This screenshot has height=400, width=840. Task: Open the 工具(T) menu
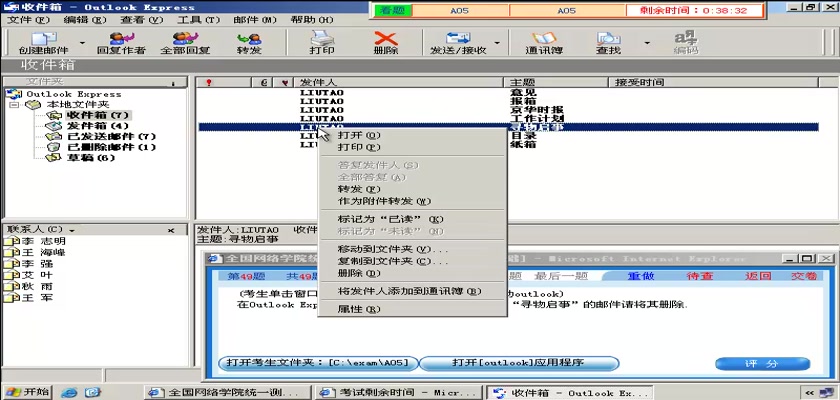[x=198, y=20]
